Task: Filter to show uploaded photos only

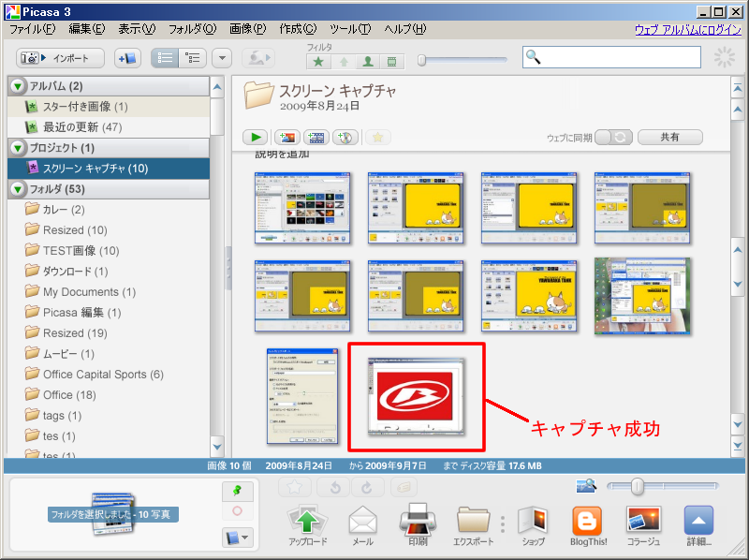Action: tap(344, 61)
